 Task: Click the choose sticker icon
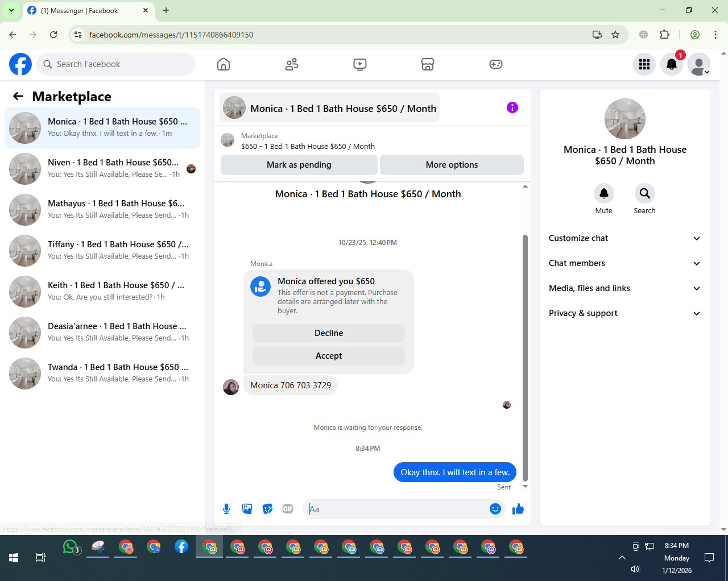tap(267, 509)
